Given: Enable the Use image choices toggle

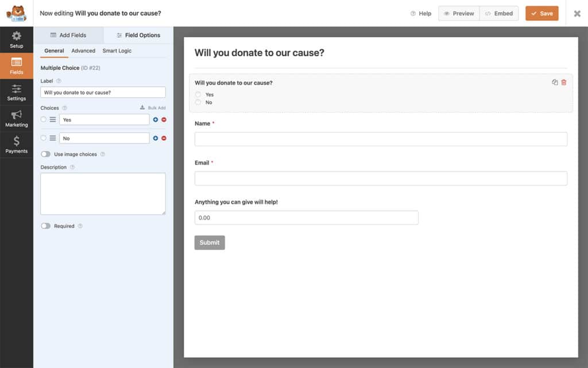Looking at the screenshot, I should [45, 154].
